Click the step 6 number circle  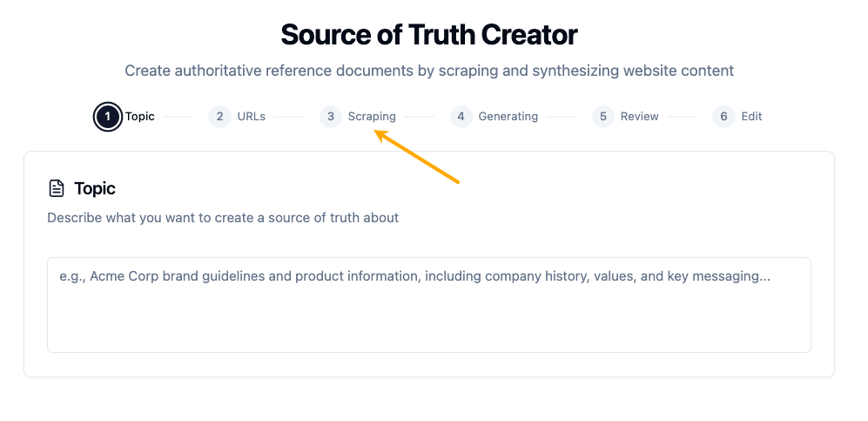723,117
